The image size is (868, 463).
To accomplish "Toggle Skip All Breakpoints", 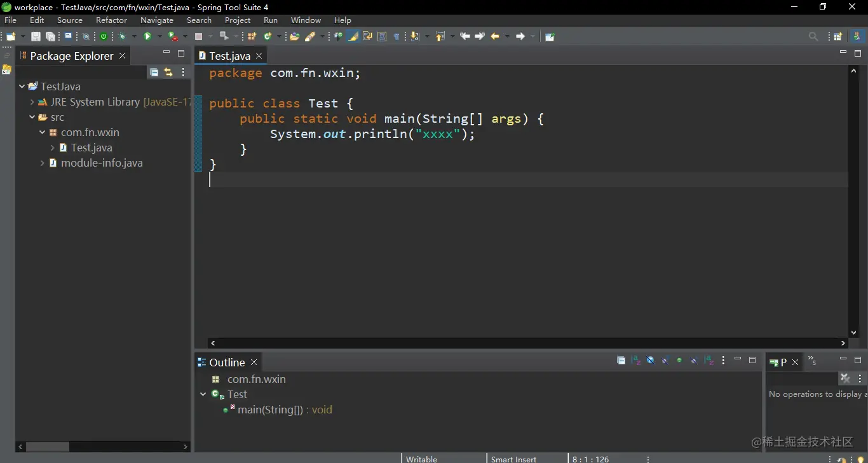I will point(86,37).
